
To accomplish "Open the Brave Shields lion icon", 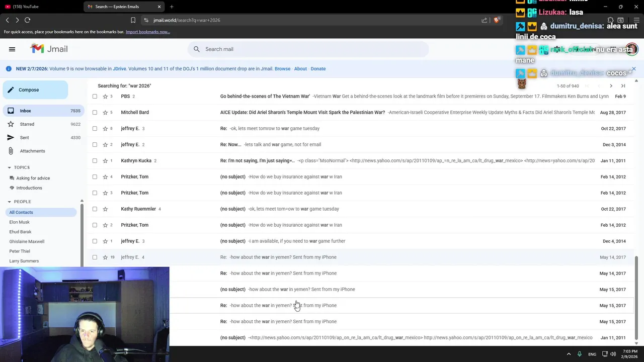I will tap(497, 20).
